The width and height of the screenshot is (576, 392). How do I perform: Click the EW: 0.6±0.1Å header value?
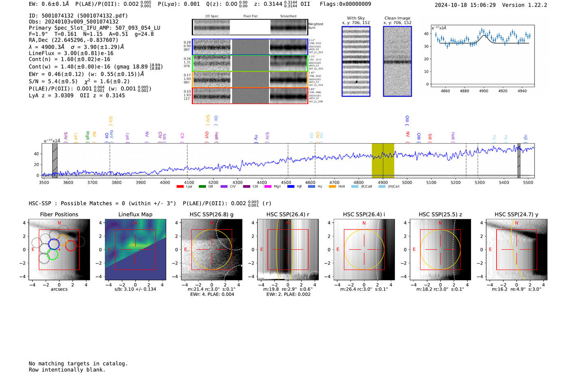tap(49, 4)
